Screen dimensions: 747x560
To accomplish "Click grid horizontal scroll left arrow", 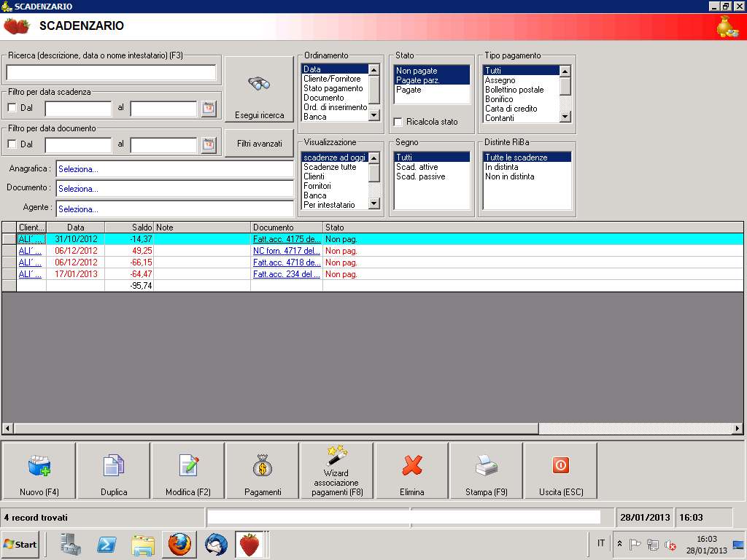I will [x=7, y=429].
